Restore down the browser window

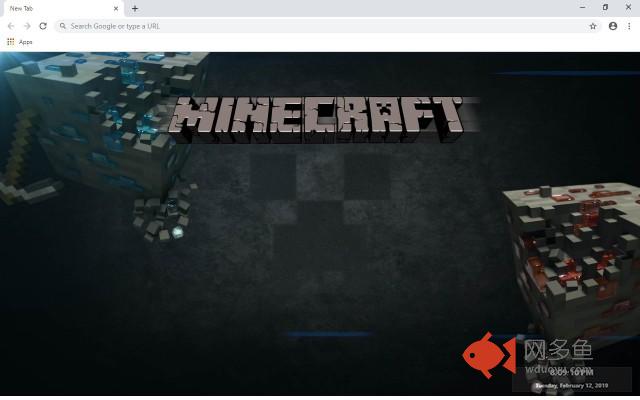pyautogui.click(x=605, y=7)
